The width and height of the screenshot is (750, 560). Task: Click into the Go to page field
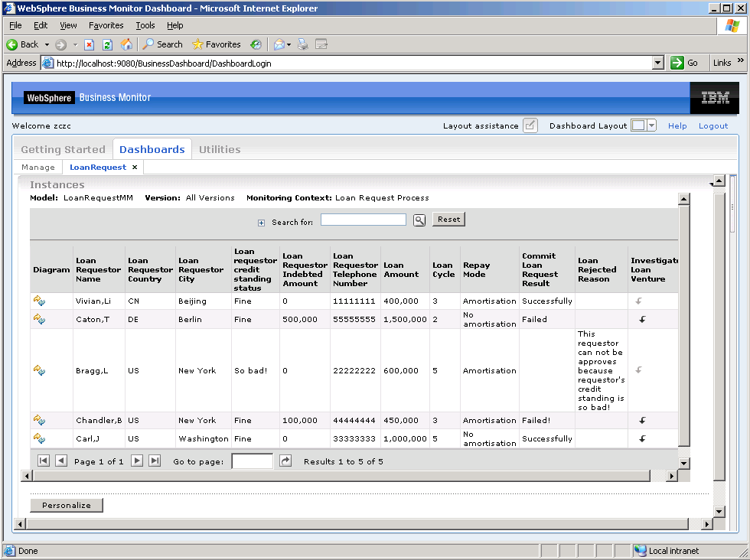[x=252, y=461]
